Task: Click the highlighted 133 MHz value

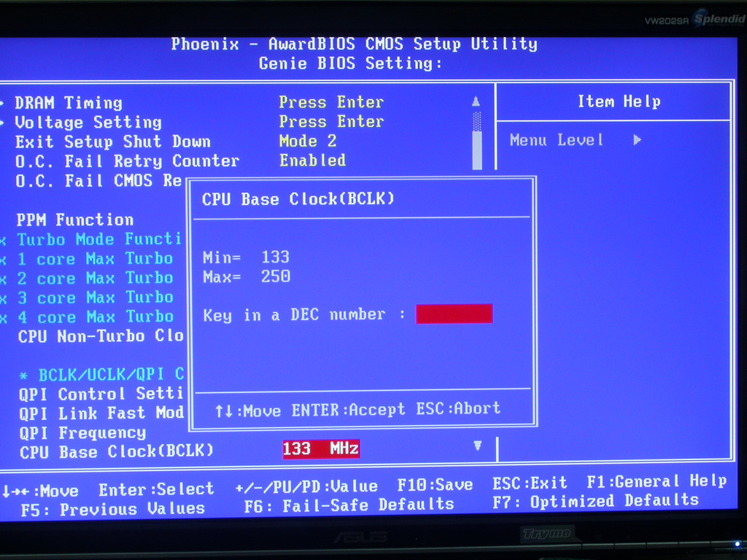Action: point(321,449)
